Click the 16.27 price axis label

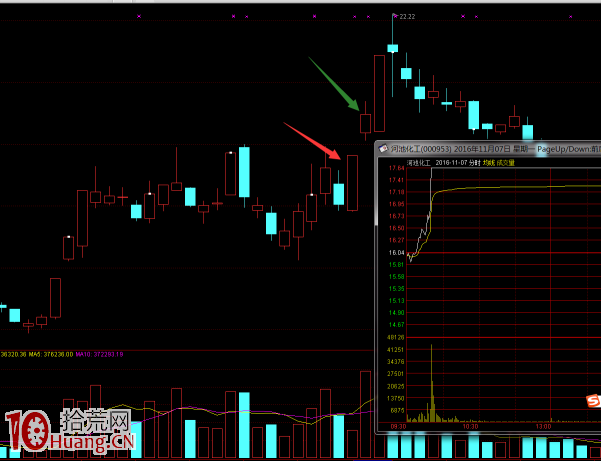[x=396, y=240]
